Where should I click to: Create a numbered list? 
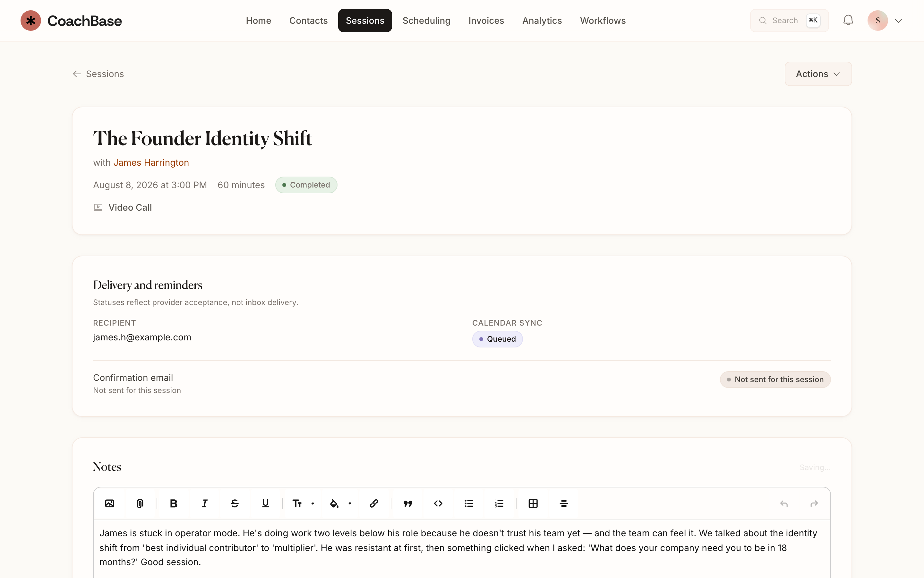tap(500, 504)
